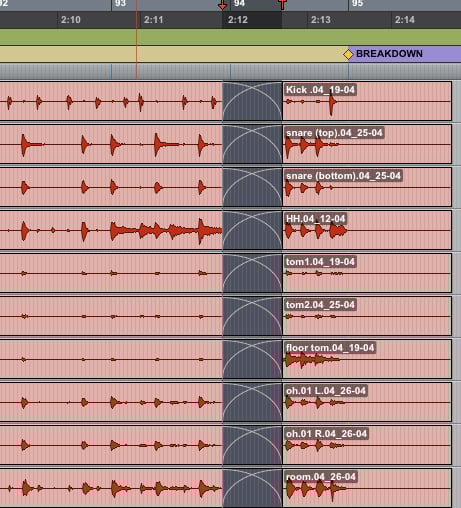461x508 pixels.
Task: Click bar 95 in the bars ruler
Action: click(x=357, y=4)
